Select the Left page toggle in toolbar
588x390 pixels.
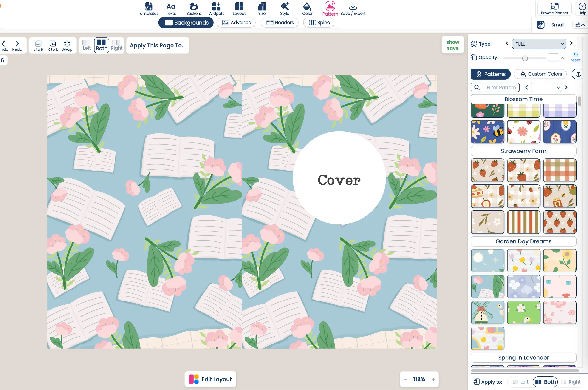tap(86, 45)
